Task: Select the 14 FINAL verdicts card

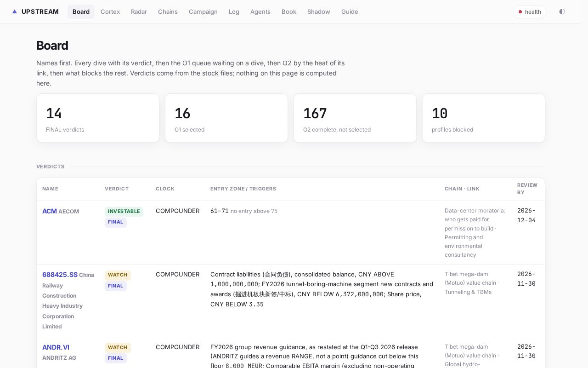Action: tap(98, 118)
